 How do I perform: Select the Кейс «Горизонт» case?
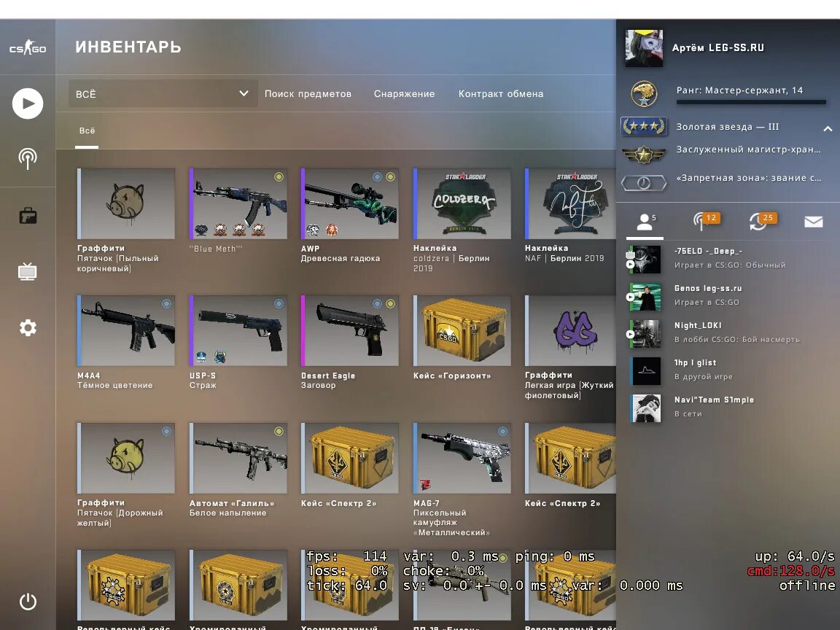coord(462,338)
